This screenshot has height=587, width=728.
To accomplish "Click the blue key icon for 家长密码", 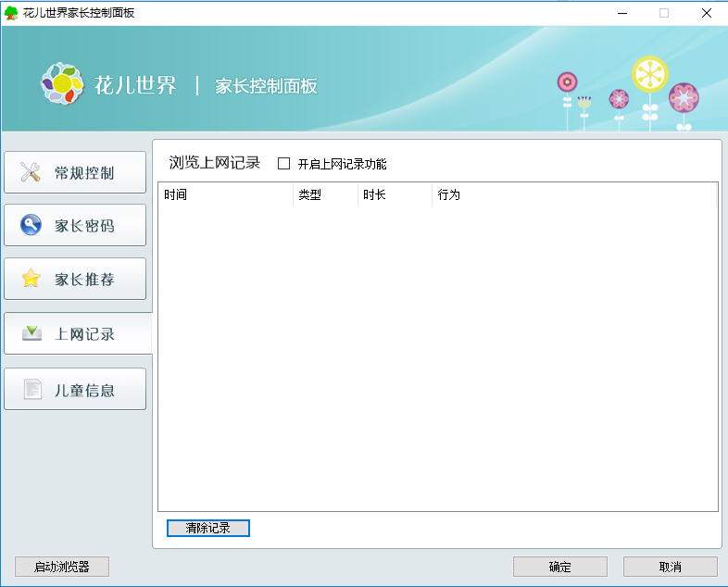I will (31, 225).
